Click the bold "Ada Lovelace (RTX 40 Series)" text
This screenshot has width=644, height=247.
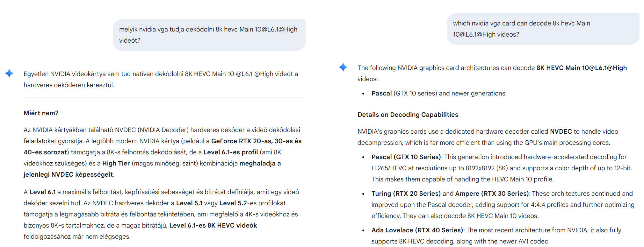[417, 230]
